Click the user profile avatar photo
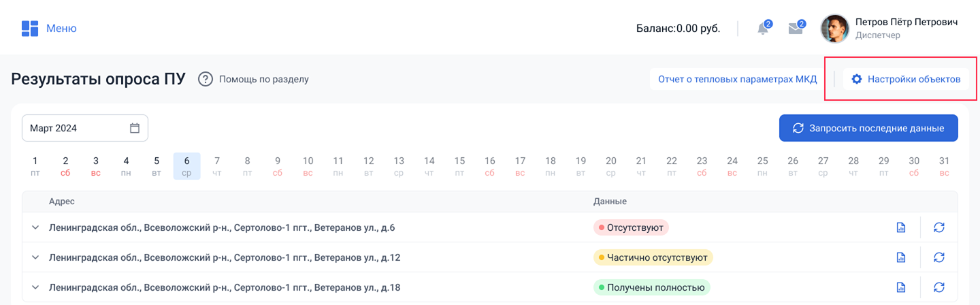Screen dimensions: 980x305 [835, 29]
